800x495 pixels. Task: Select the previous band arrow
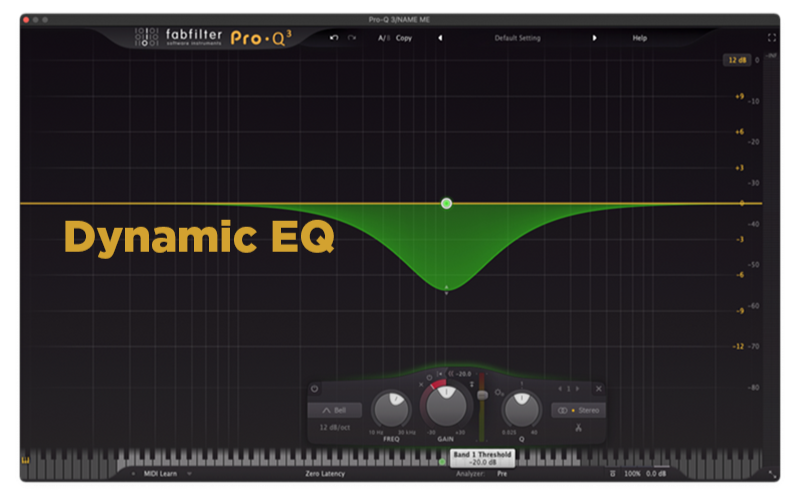[560, 389]
